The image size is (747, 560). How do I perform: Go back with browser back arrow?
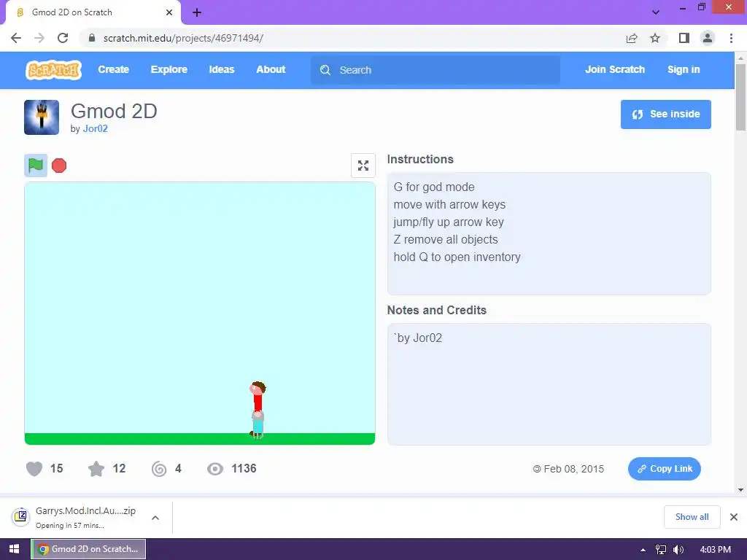pyautogui.click(x=16, y=38)
